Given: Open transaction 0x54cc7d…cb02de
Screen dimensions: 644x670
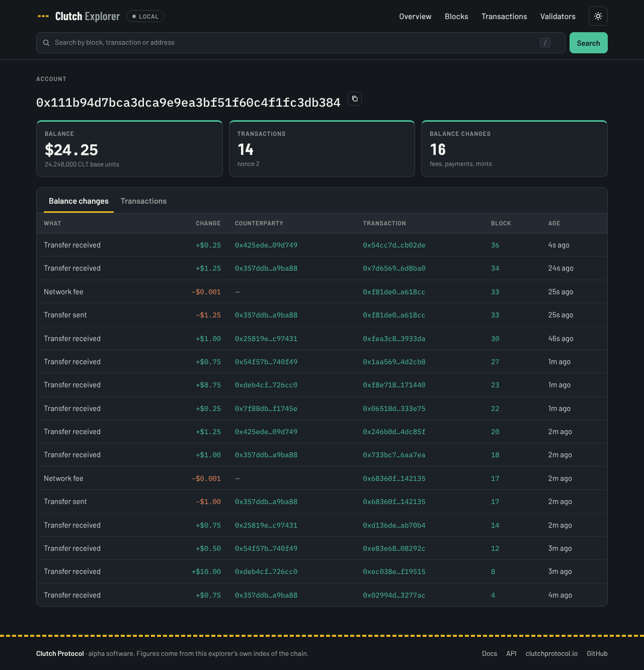Looking at the screenshot, I should (394, 245).
